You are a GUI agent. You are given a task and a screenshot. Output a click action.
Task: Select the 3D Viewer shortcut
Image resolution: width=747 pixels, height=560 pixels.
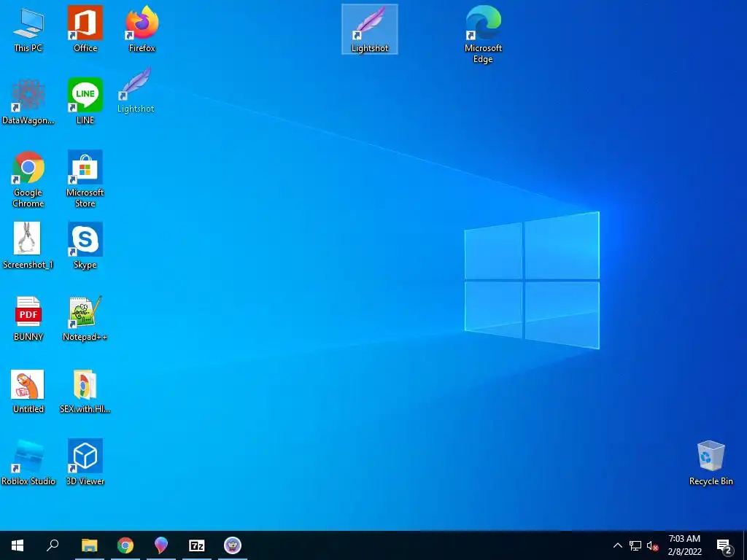85,463
